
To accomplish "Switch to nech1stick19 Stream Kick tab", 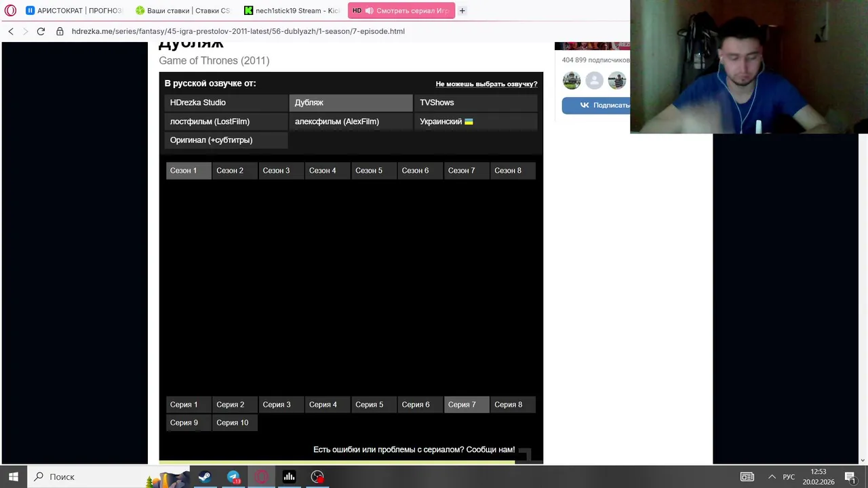I will (x=292, y=11).
